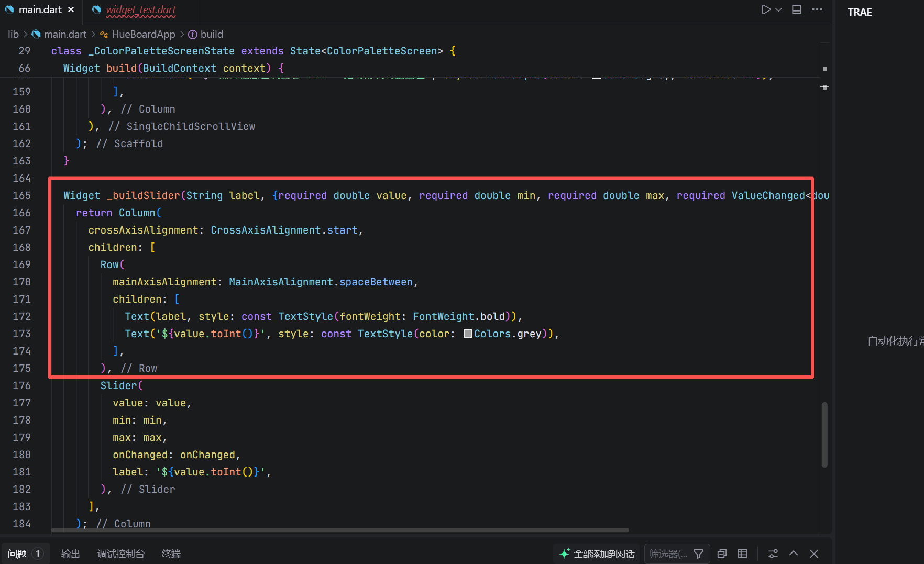Screen dimensions: 924x564
Task: Open the widget_test.dart tab
Action: (x=141, y=10)
